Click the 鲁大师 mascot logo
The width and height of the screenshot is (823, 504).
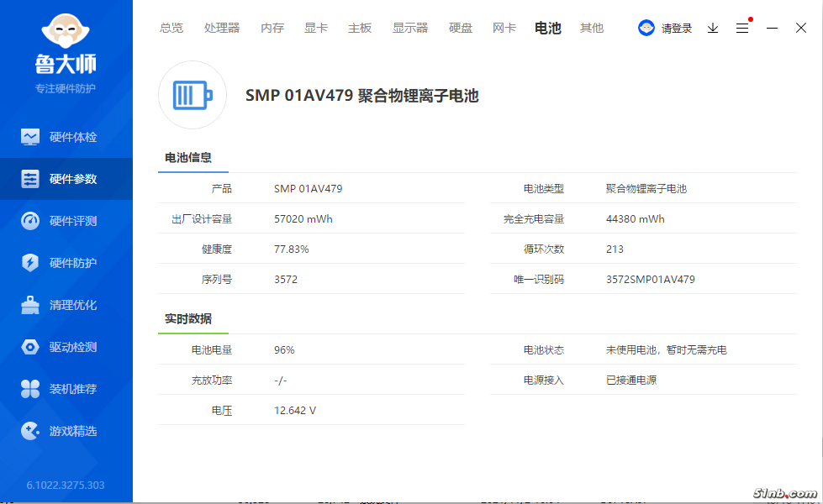66,33
